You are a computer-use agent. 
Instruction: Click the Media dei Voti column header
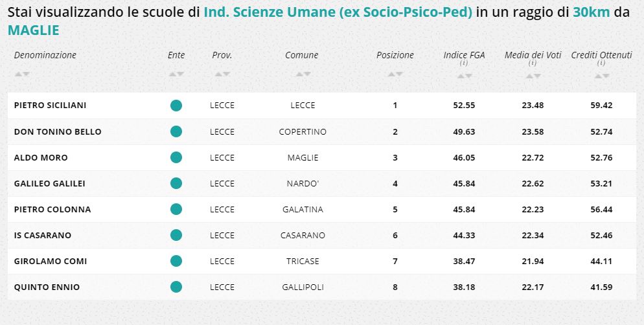tap(533, 55)
